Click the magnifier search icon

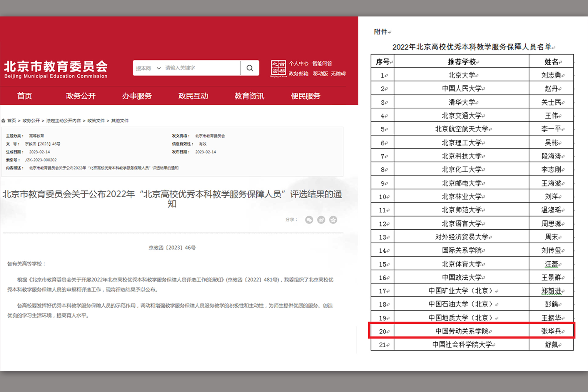click(250, 68)
